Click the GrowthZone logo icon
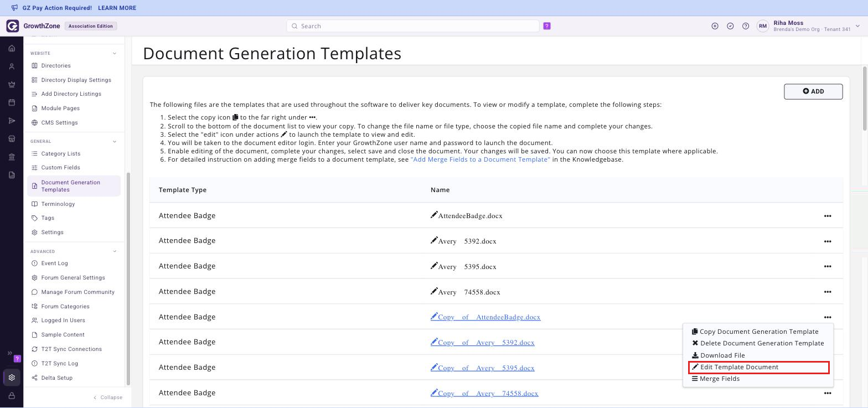The height and width of the screenshot is (408, 868). click(x=12, y=26)
